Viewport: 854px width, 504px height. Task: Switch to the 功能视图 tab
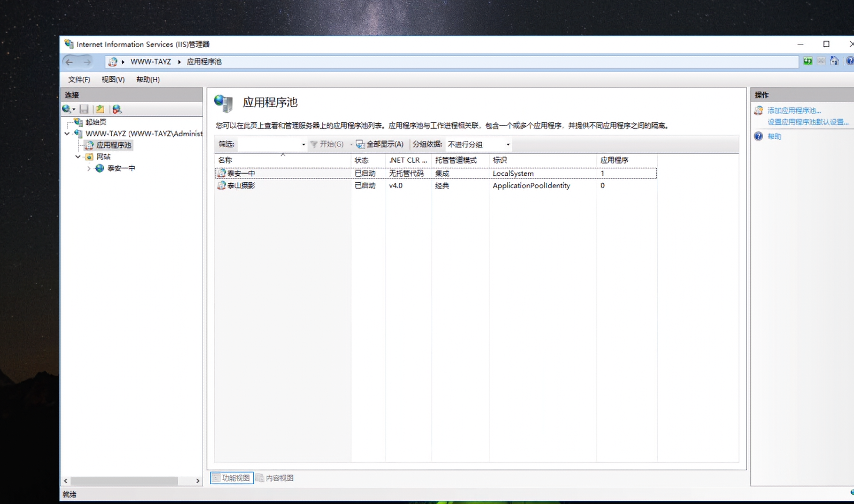click(x=231, y=478)
